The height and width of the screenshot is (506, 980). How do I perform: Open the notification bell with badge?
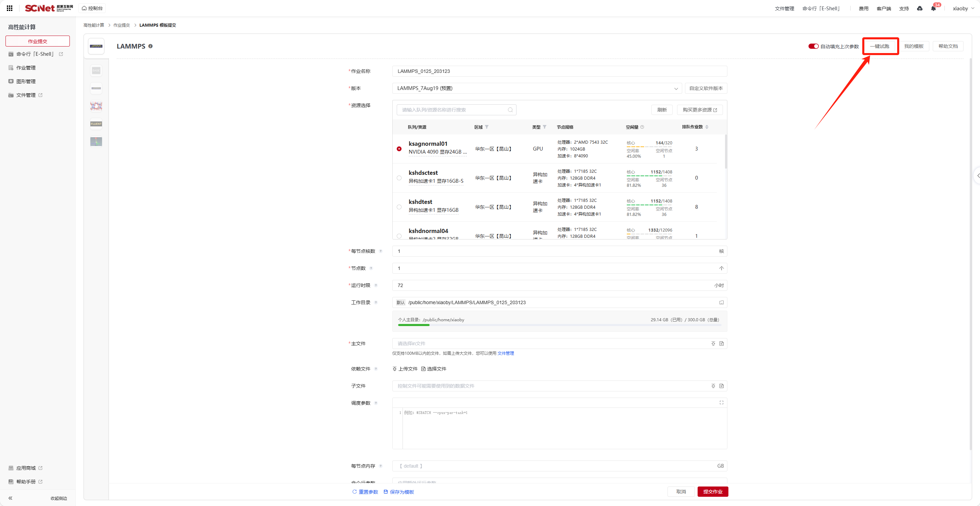pyautogui.click(x=933, y=8)
